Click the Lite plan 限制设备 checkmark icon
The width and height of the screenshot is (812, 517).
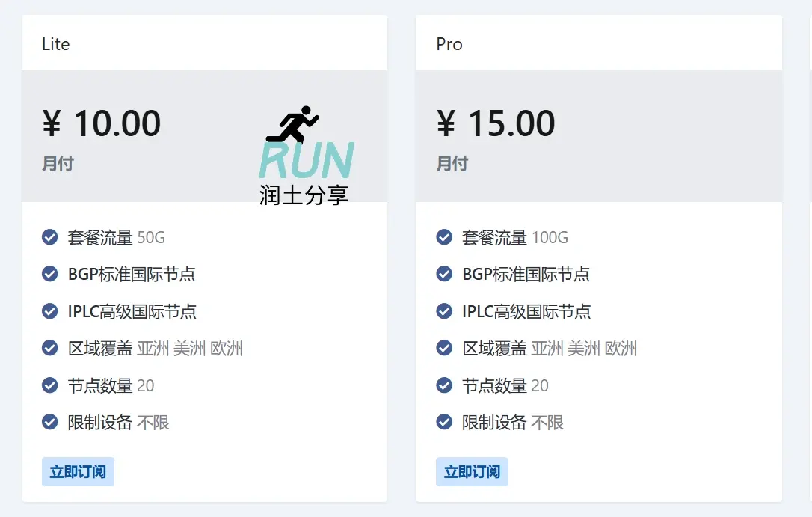[50, 423]
